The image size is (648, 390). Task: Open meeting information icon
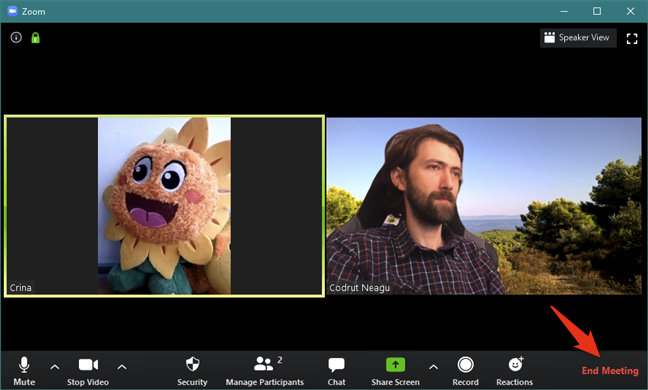16,38
